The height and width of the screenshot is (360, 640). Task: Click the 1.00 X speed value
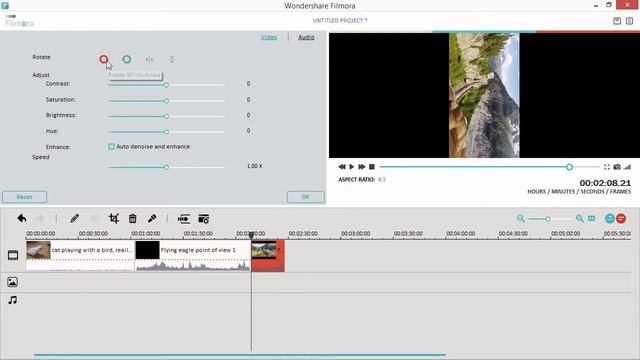(x=254, y=166)
